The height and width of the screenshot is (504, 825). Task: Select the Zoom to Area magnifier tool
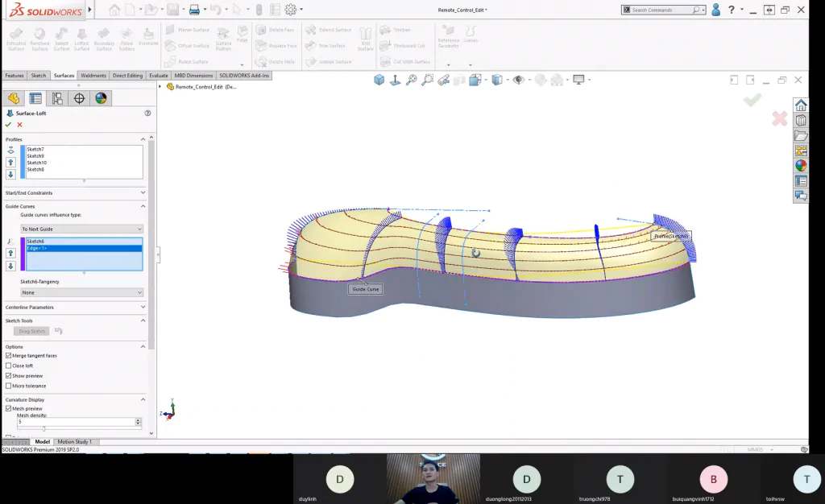point(428,80)
